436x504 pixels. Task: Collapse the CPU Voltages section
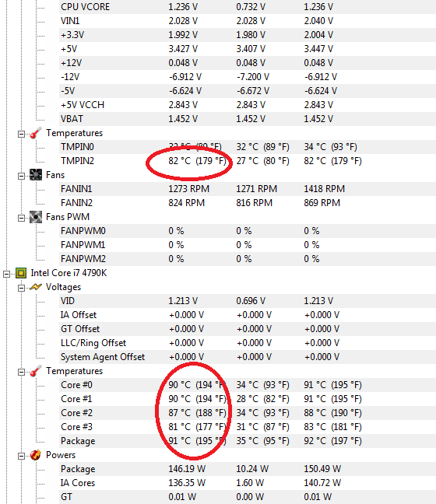[21, 288]
